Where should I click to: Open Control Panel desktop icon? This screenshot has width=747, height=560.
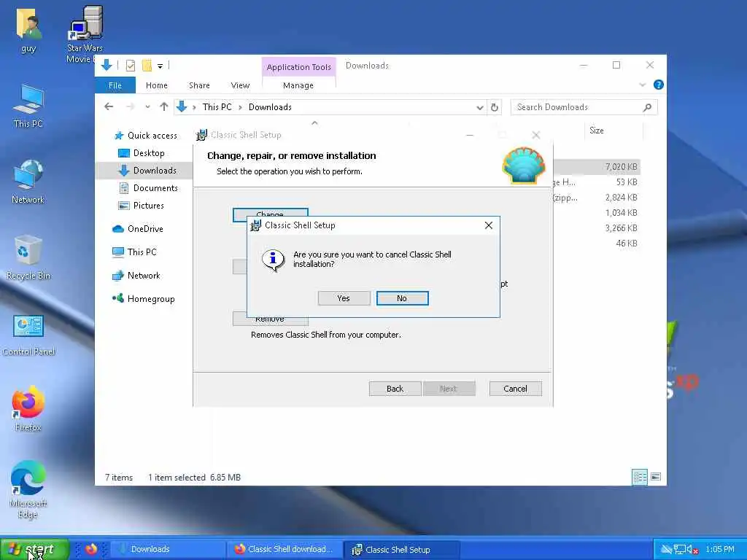[28, 335]
